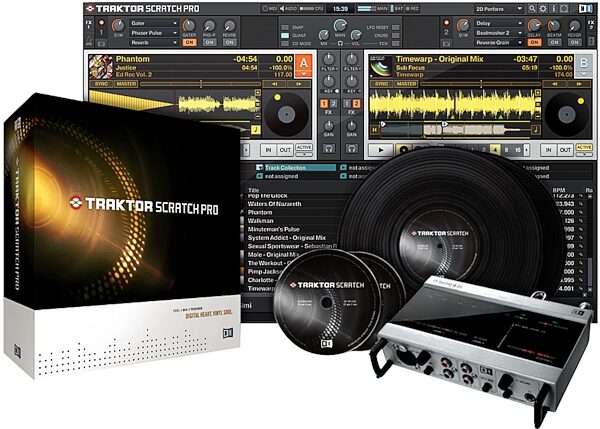Click the Traktor logo emblem in header
The width and height of the screenshot is (600, 429).
[x=90, y=8]
